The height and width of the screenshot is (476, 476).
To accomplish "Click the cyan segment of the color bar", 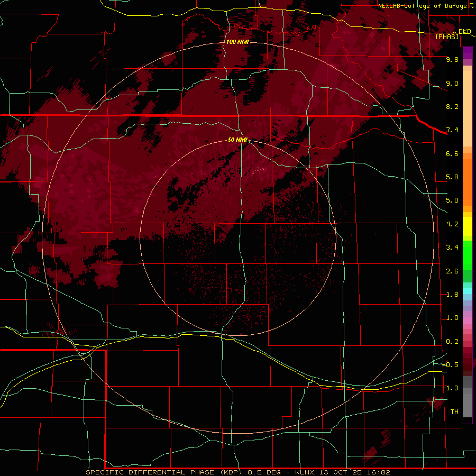I will coord(467,291).
